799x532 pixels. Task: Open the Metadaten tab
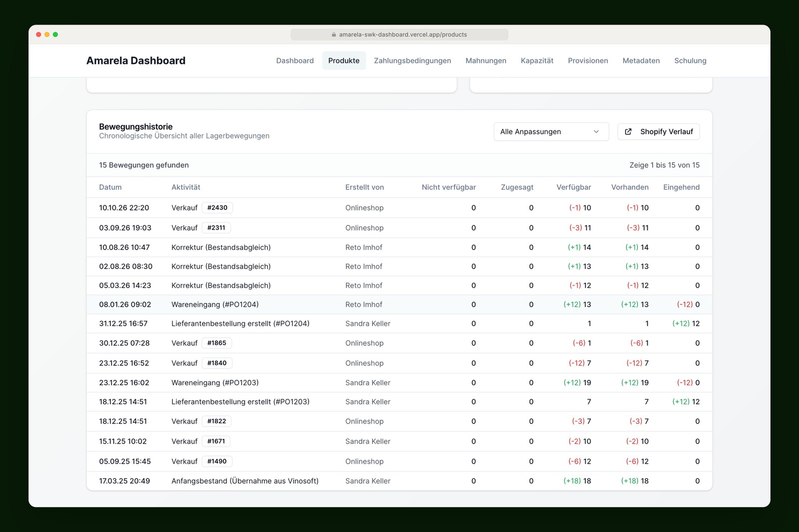[x=641, y=61]
